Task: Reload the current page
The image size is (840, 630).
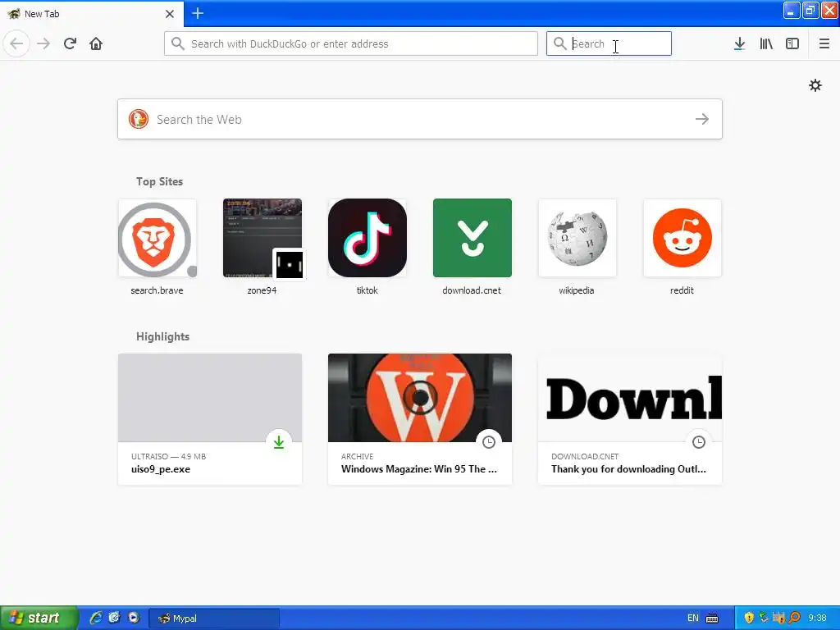Action: click(70, 43)
